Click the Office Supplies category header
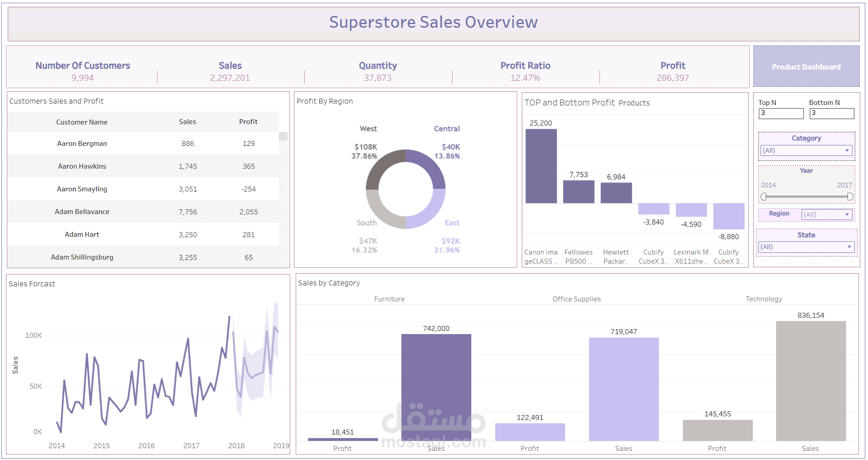 576,299
